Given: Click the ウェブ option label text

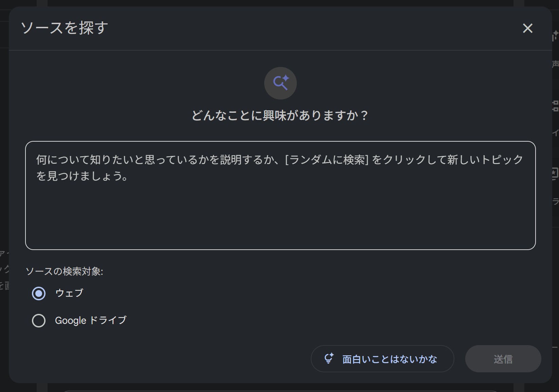Looking at the screenshot, I should point(69,293).
